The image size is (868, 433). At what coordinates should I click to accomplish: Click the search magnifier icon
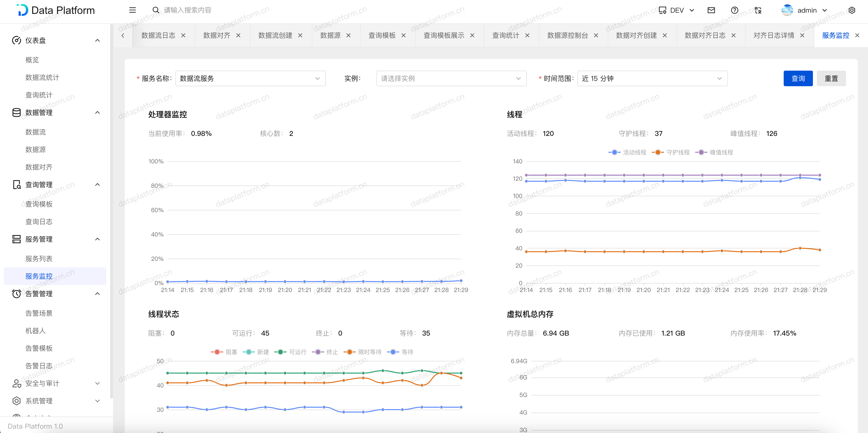156,10
